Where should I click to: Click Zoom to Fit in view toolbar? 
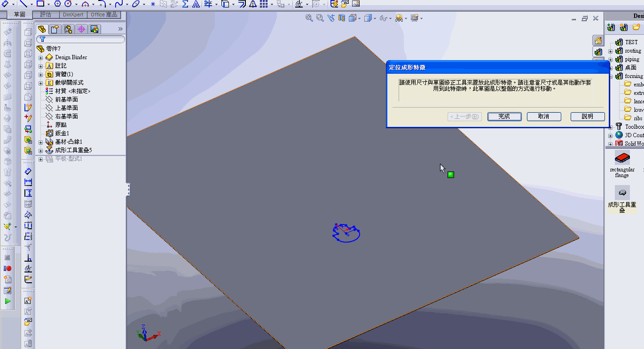[309, 18]
